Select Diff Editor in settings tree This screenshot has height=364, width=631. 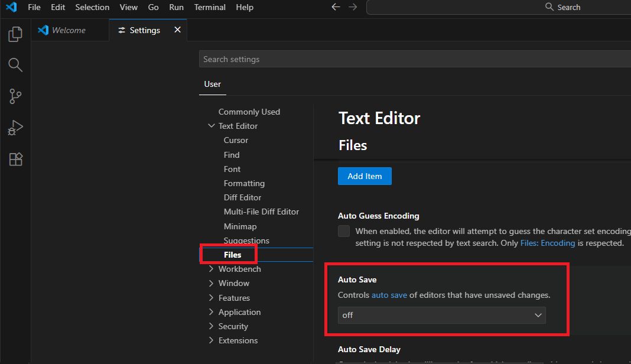coord(242,198)
